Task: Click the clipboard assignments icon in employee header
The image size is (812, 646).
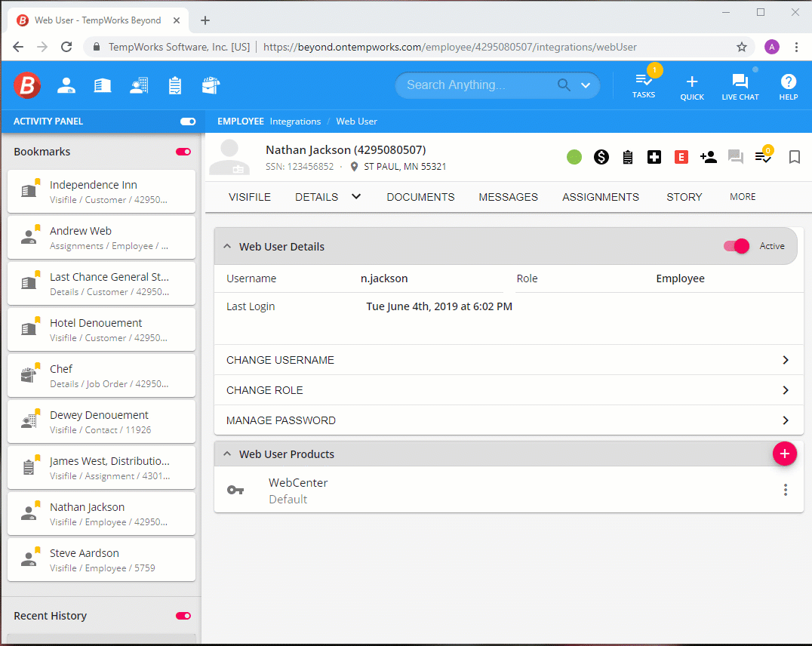Action: (628, 157)
